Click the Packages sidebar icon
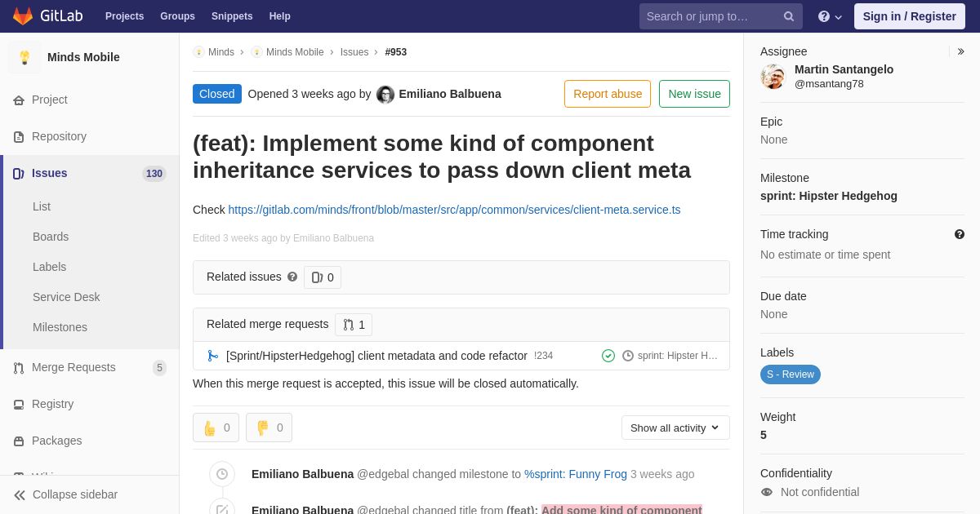This screenshot has width=980, height=514. point(19,441)
